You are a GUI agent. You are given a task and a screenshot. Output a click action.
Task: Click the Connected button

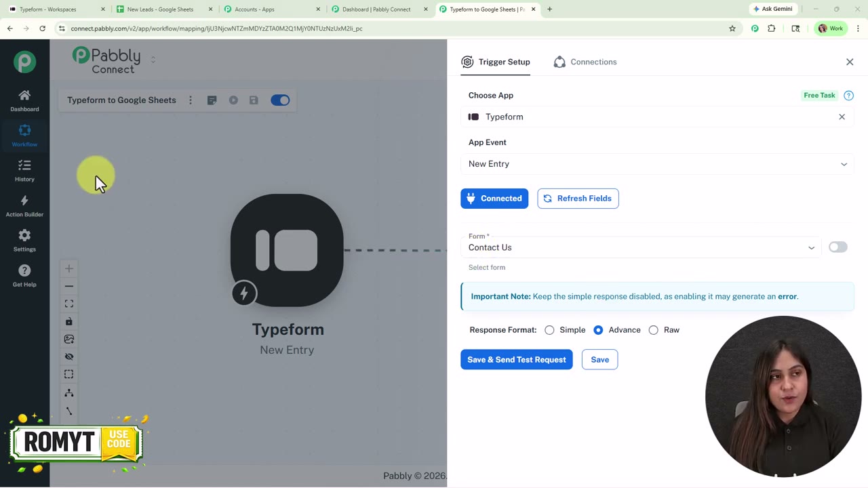494,199
